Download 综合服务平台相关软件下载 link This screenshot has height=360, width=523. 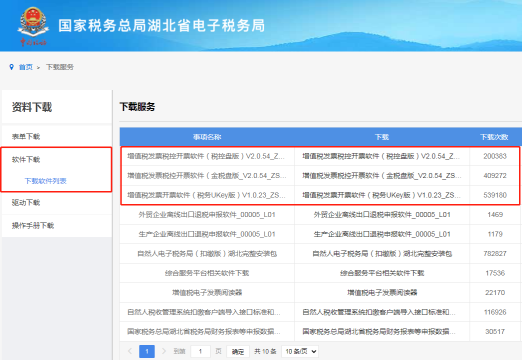pos(382,273)
